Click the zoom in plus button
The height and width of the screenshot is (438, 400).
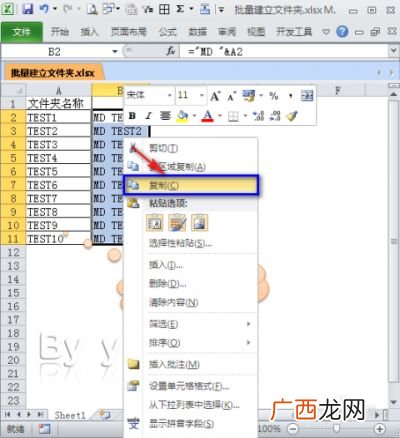[379, 429]
